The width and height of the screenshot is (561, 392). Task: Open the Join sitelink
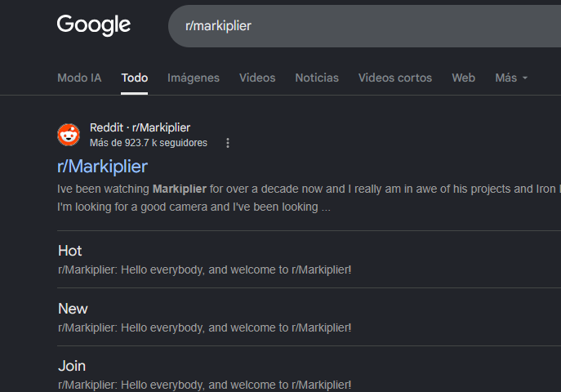pos(72,366)
